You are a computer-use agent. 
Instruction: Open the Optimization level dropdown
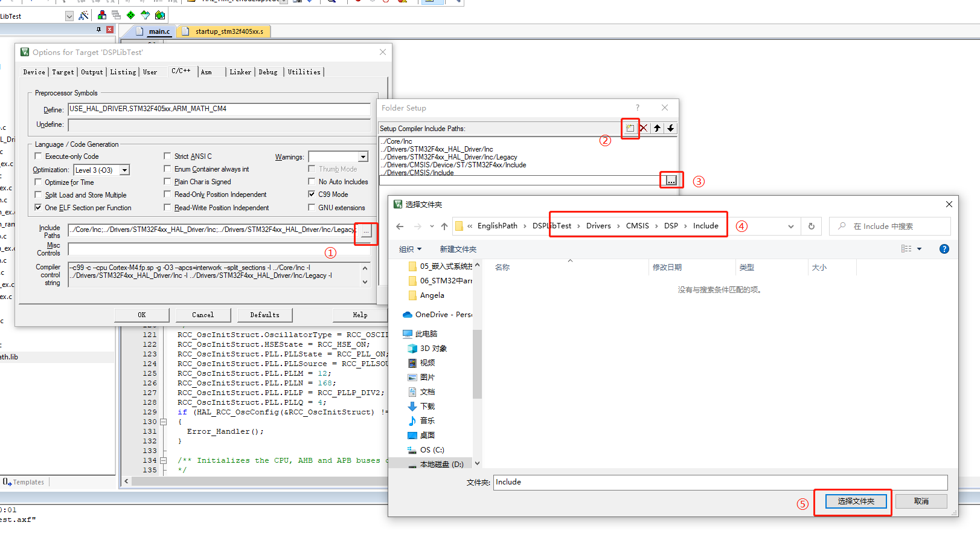(124, 170)
